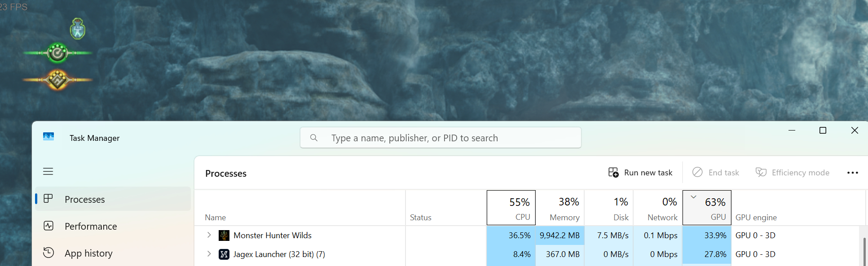Open the three-dot more options menu
The image size is (868, 266).
[x=852, y=173]
